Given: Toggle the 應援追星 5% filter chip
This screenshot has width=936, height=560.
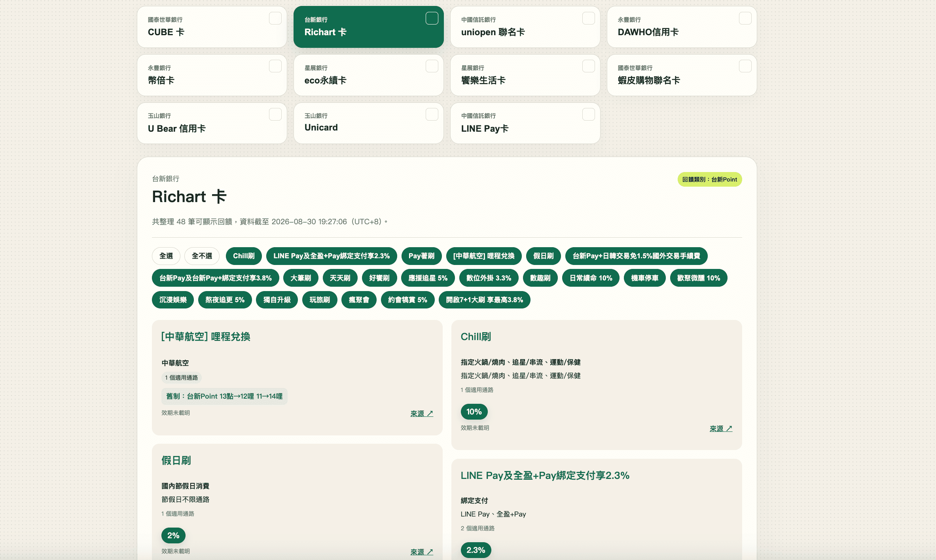Looking at the screenshot, I should pyautogui.click(x=428, y=278).
